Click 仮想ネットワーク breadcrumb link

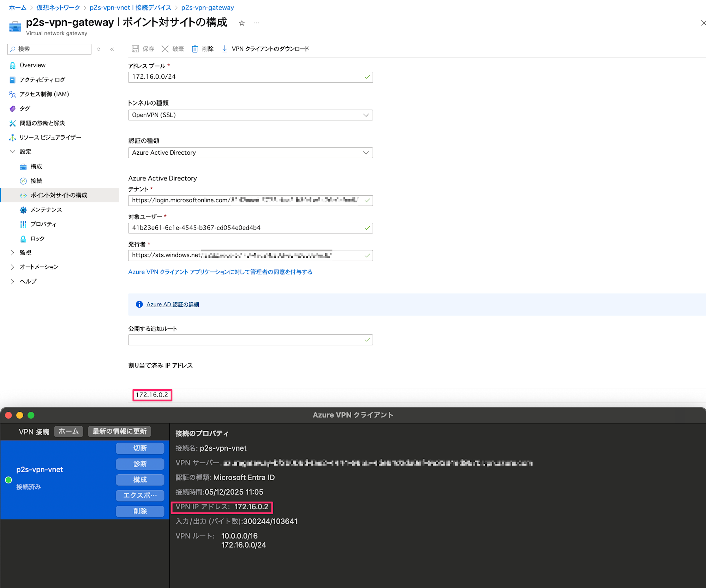(x=58, y=8)
